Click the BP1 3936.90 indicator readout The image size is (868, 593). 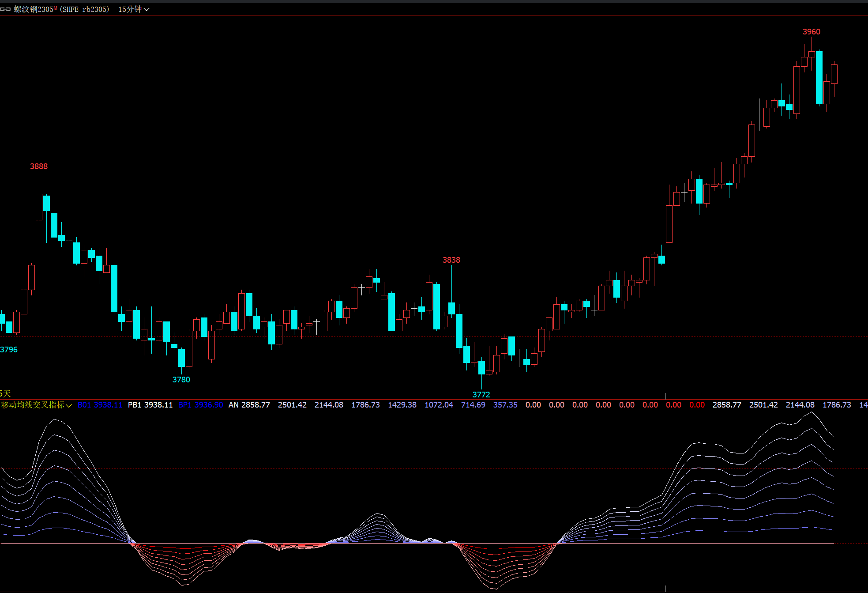[200, 405]
